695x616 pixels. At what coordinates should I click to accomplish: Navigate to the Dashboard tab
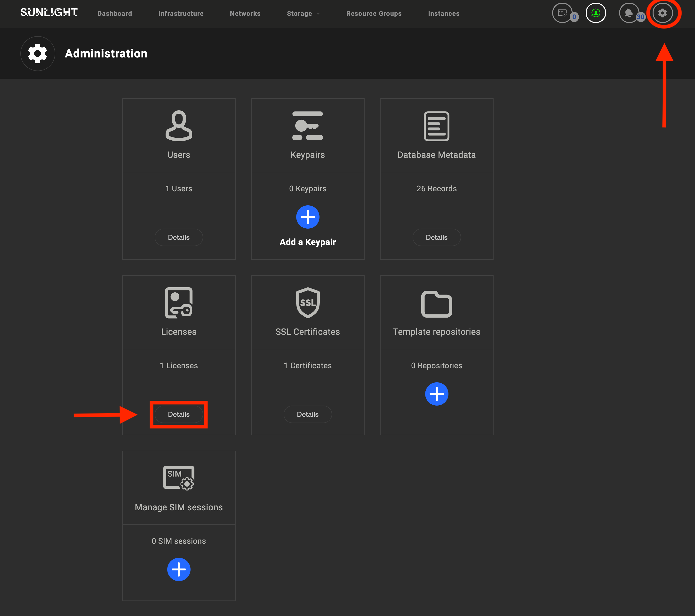pos(115,13)
